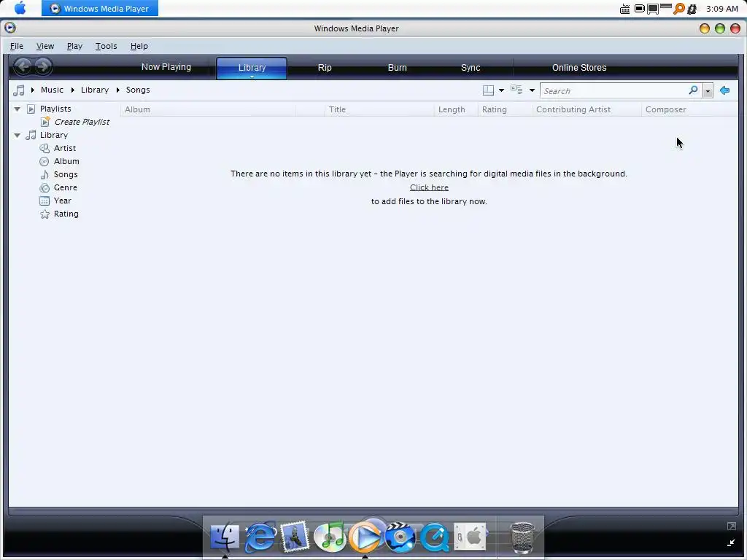Select Album in the Library tree
This screenshot has width=747, height=560.
66,161
